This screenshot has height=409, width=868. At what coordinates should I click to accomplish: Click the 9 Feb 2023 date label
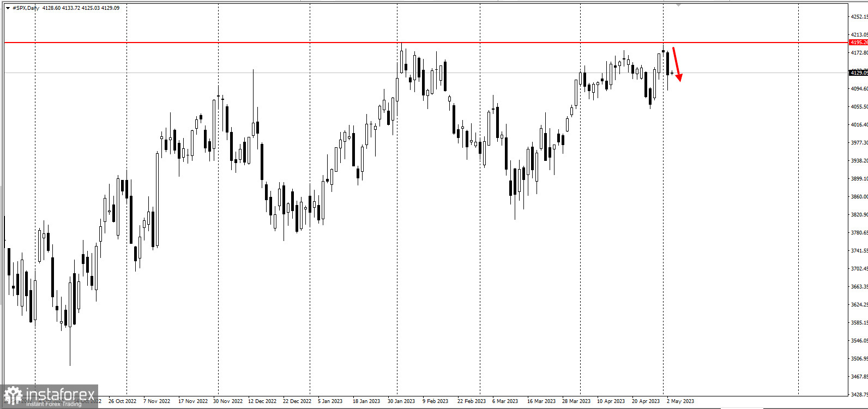pos(435,401)
